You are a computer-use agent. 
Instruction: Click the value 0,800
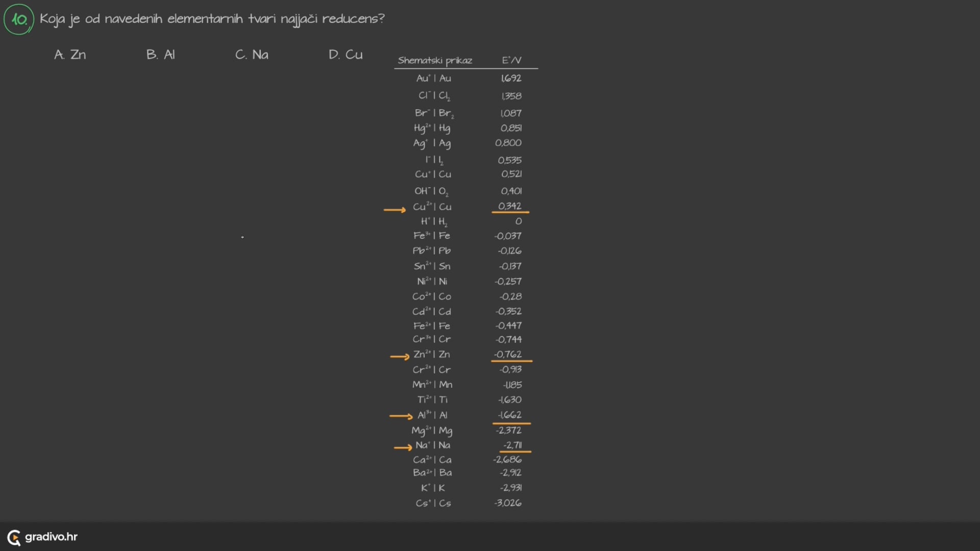click(508, 143)
